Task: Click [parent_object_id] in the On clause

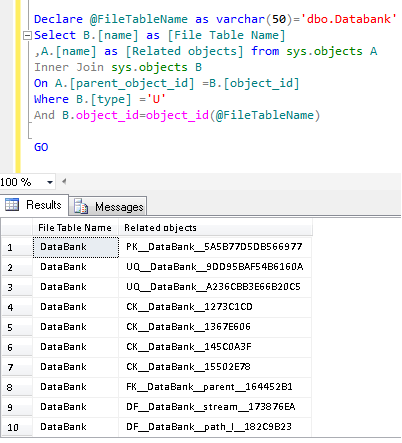Action: tap(132, 83)
